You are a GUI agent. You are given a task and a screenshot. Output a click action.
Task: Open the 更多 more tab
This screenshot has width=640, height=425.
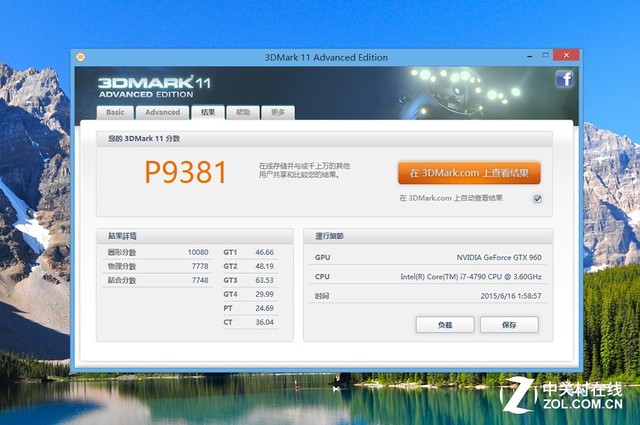(278, 112)
